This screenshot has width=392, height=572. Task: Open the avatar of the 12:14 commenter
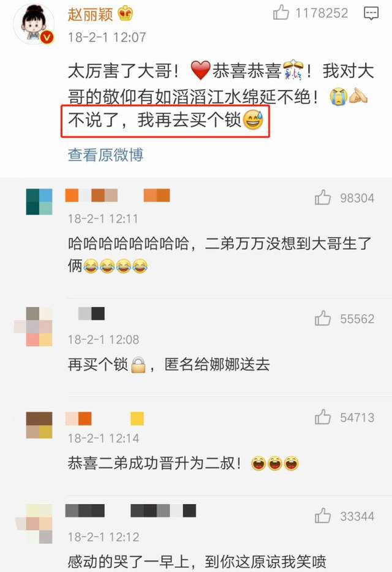pyautogui.click(x=39, y=425)
